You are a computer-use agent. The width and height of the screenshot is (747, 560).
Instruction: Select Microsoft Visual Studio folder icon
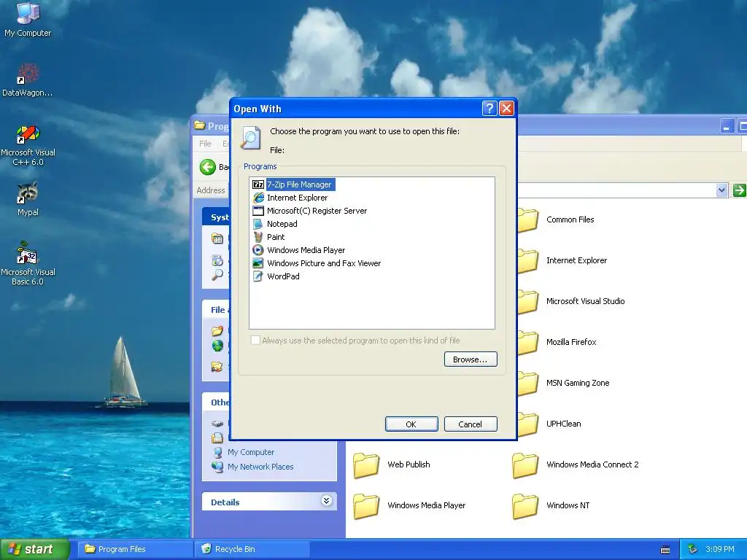pos(528,302)
